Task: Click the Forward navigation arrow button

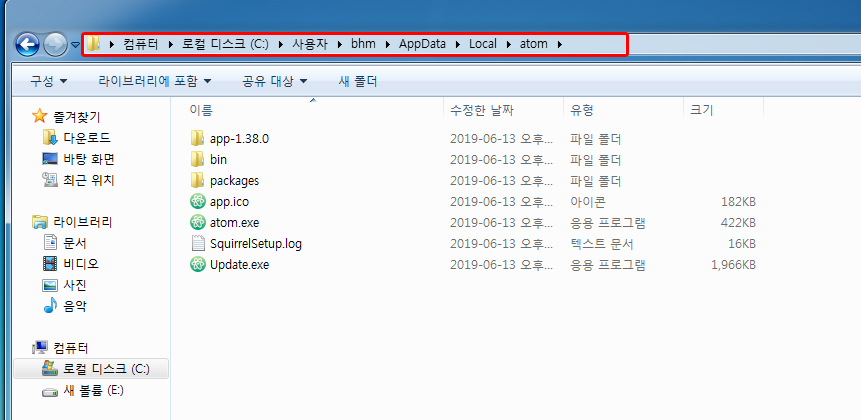Action: pyautogui.click(x=55, y=44)
